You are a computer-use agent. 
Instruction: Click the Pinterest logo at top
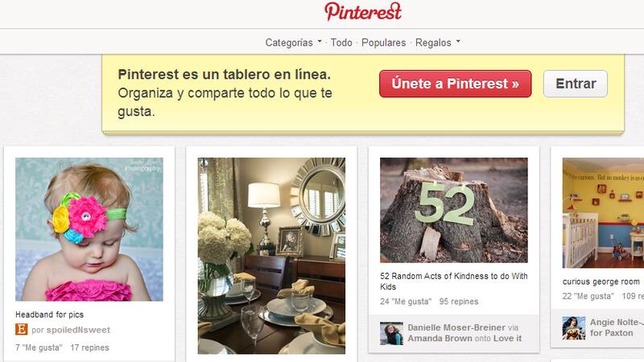point(363,11)
